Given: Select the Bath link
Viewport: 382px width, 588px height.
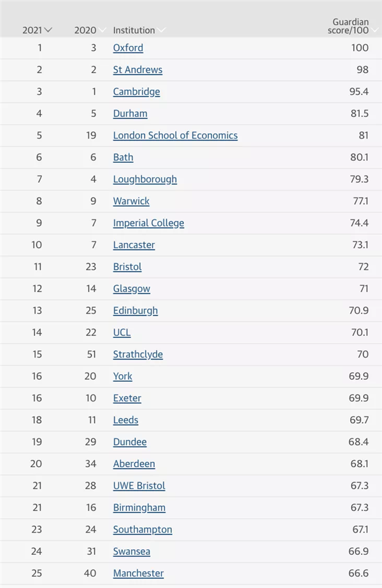Looking at the screenshot, I should (123, 158).
